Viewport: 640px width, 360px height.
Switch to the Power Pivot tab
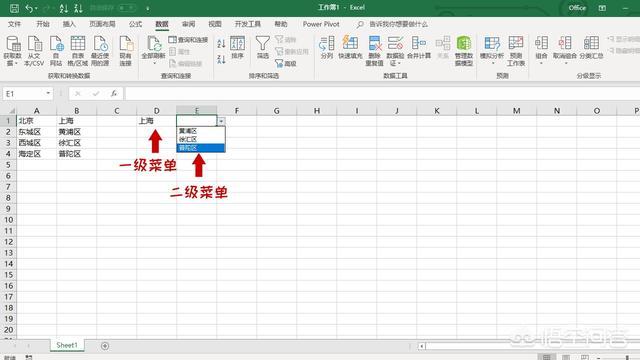[x=321, y=24]
